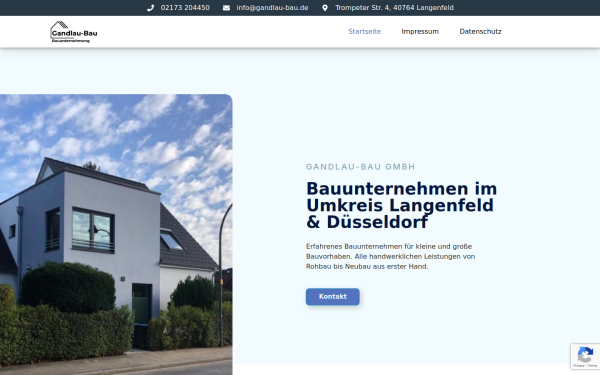Click the envelope email icon
600x375 pixels.
click(x=227, y=8)
